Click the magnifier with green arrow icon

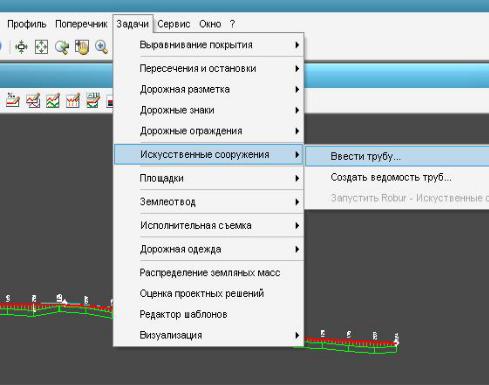[62, 47]
